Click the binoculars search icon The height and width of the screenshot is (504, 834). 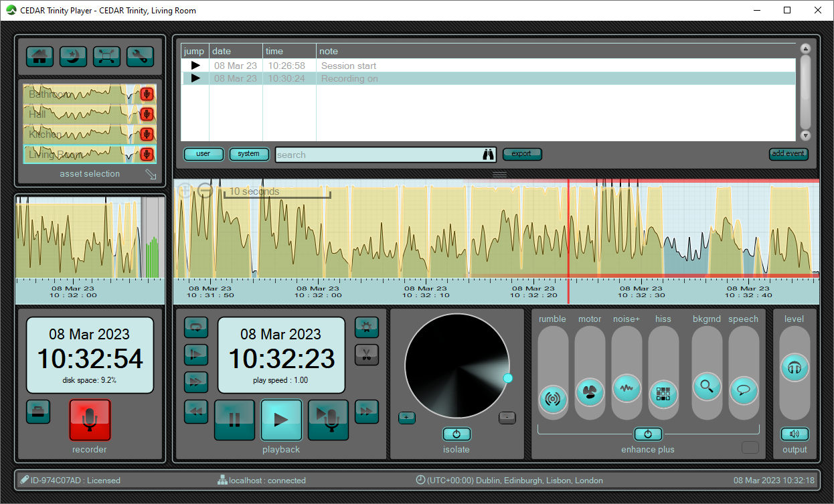(x=488, y=155)
